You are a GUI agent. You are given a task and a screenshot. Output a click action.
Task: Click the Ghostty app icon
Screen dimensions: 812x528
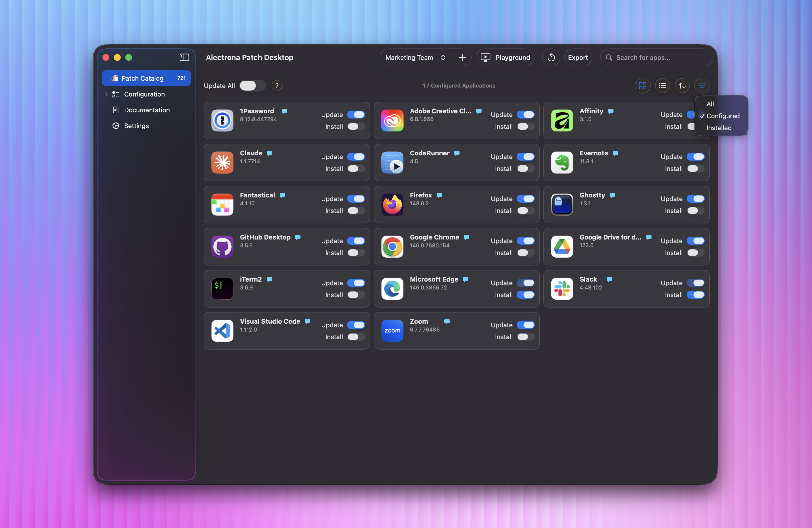coord(562,204)
